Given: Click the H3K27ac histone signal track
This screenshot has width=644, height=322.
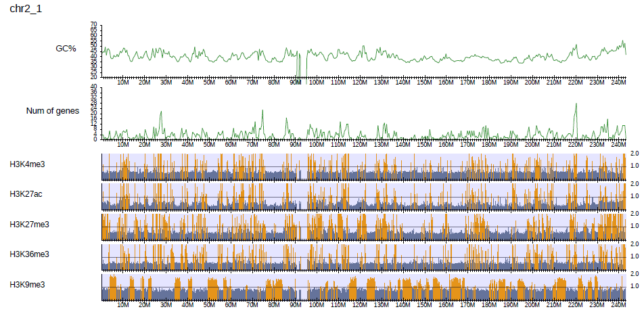Looking at the screenshot, I should [363, 197].
